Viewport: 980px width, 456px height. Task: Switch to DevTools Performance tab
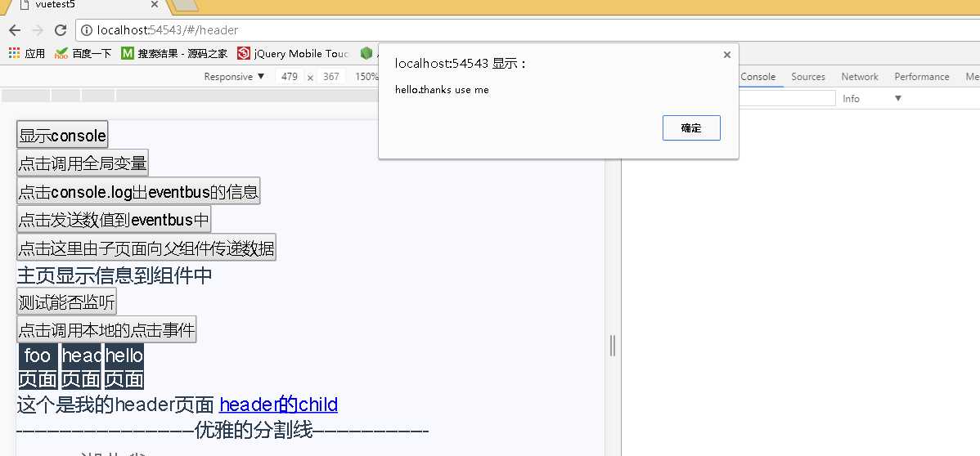click(922, 77)
